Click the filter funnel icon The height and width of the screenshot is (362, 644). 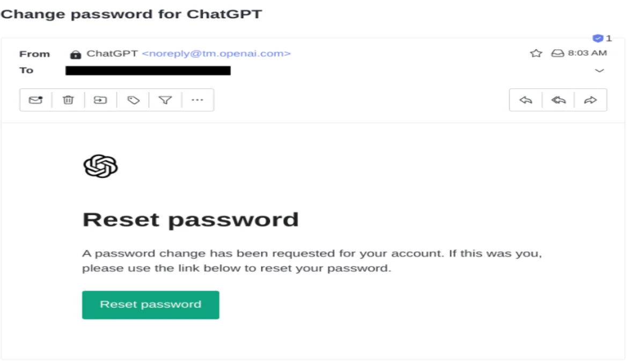pos(165,100)
